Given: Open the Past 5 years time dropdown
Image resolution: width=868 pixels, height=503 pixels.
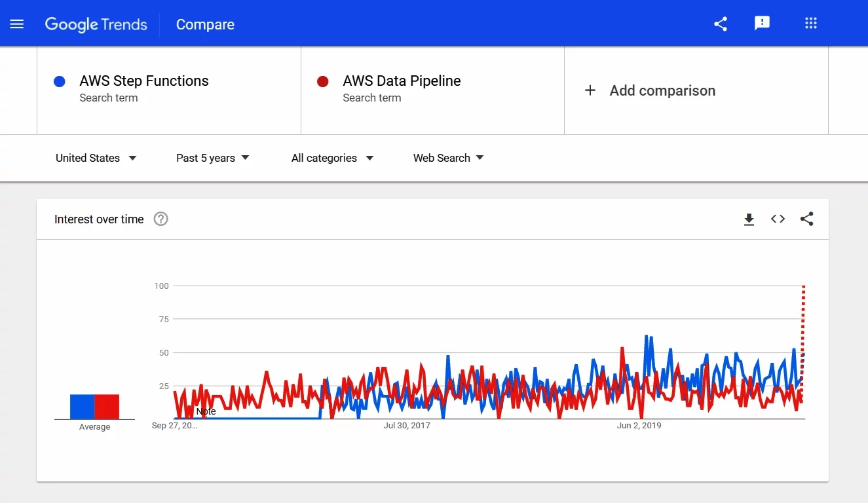Looking at the screenshot, I should (x=213, y=158).
